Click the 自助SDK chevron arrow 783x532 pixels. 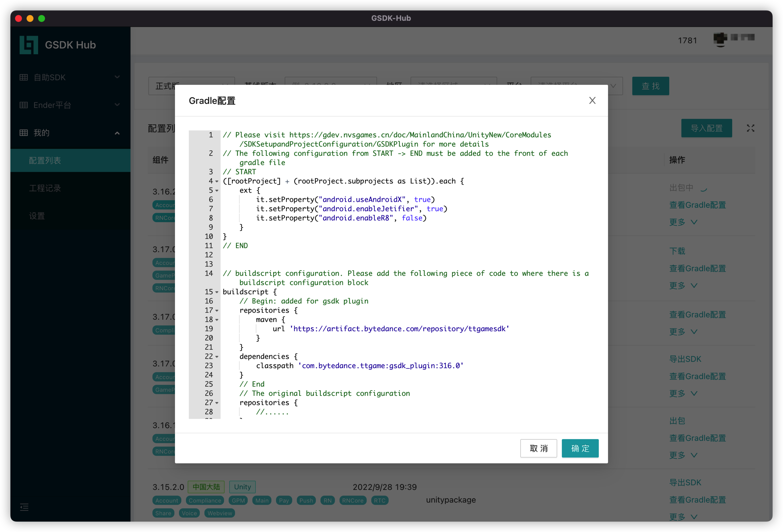(117, 77)
